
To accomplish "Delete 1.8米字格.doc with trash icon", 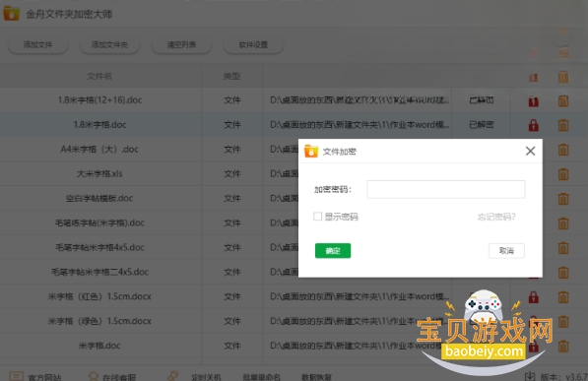I will (563, 125).
